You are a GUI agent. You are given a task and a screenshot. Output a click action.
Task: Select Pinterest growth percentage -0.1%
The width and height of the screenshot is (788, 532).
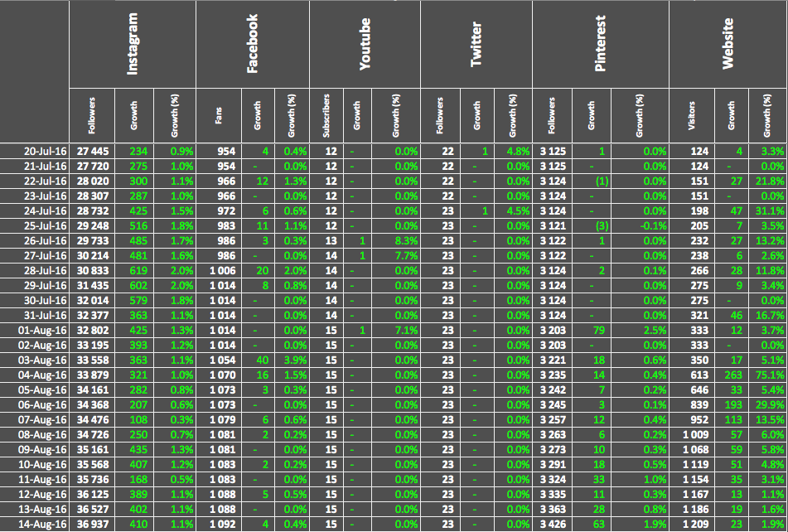(641, 225)
